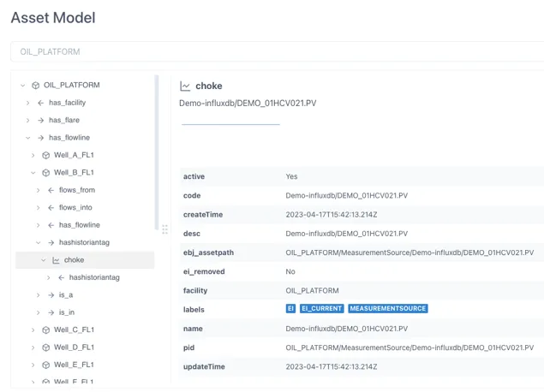
Task: Click the cube icon of Well_B_FL1
Action: pyautogui.click(x=45, y=173)
